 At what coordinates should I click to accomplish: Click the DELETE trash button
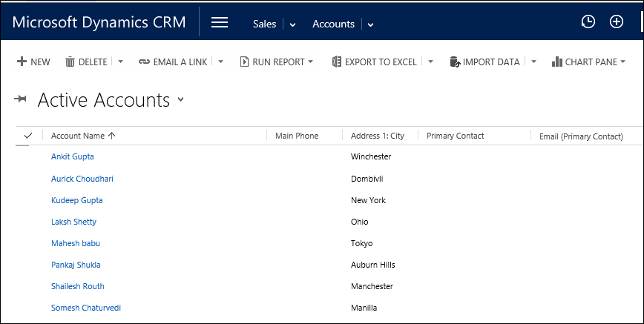86,62
